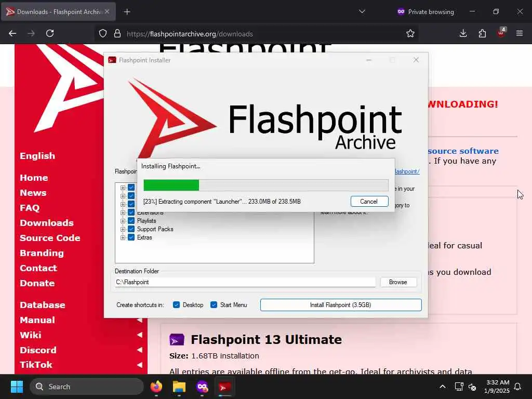Open the Firefox hamburger menu
The image size is (532, 399).
[x=520, y=33]
